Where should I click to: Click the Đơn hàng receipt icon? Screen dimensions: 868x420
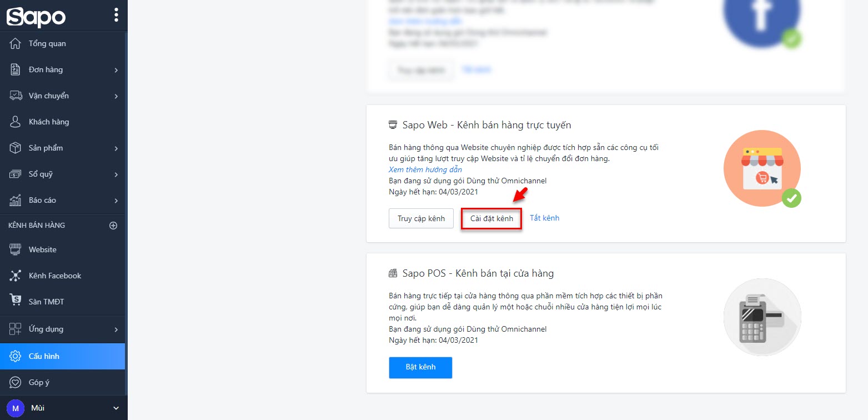pyautogui.click(x=16, y=69)
